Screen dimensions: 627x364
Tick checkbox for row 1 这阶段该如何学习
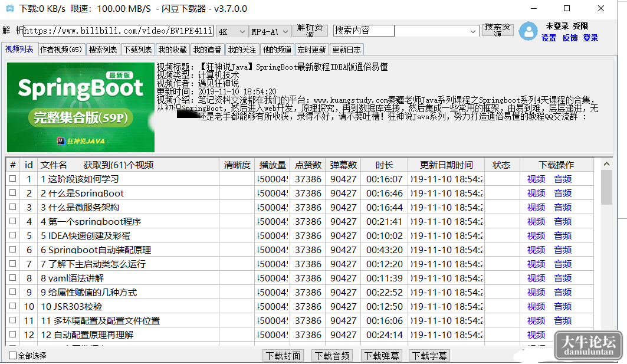13,178
